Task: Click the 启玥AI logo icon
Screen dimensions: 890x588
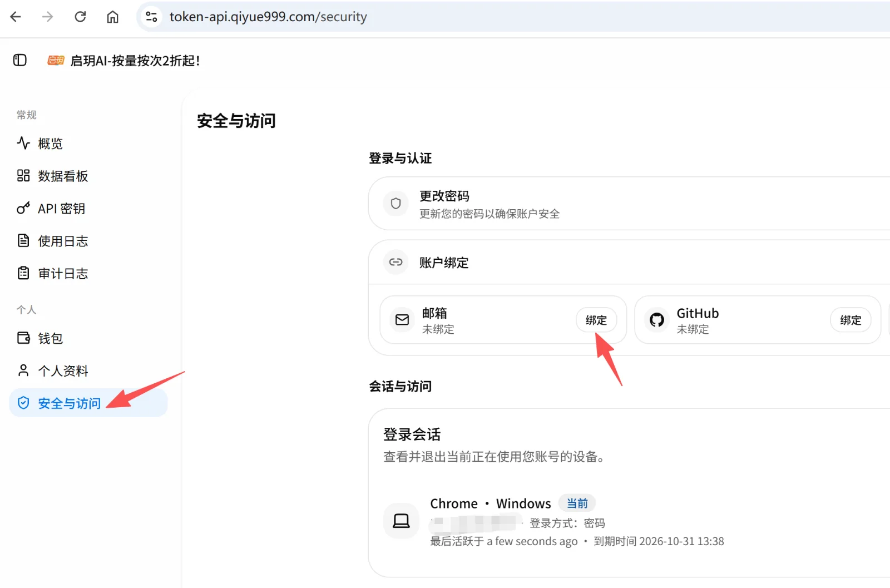Action: click(x=56, y=60)
